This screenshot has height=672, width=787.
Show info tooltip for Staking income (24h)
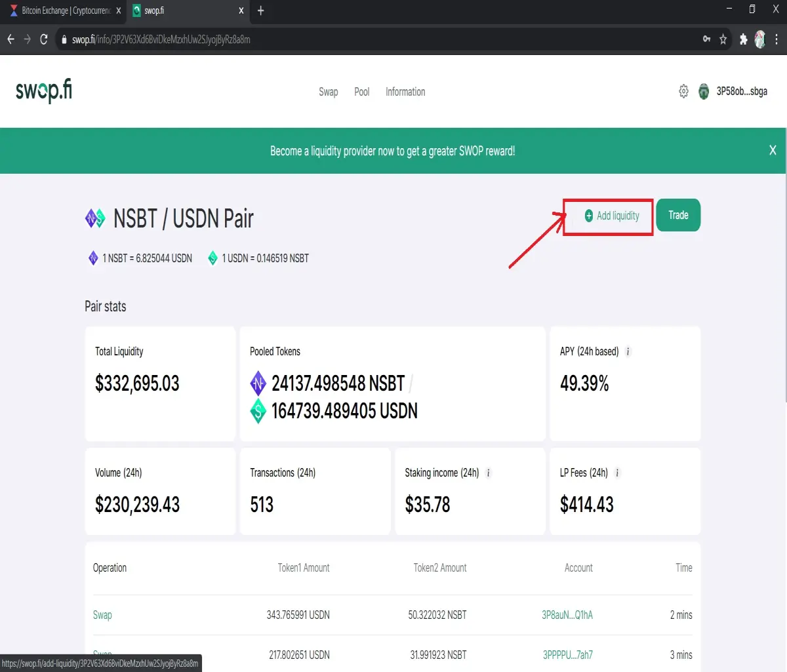coord(488,473)
